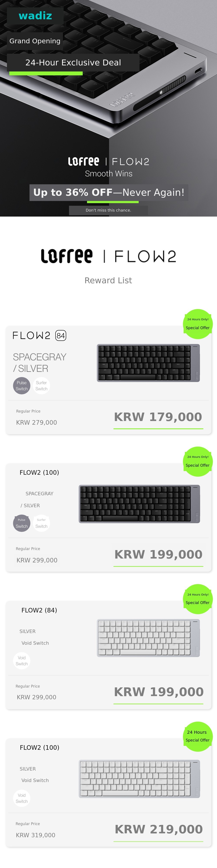This screenshot has width=217, height=868.
Task: Click the wadiz logo
Action: pyautogui.click(x=35, y=16)
